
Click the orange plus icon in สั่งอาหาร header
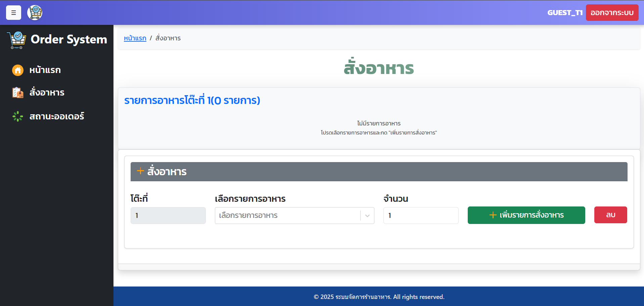pos(140,171)
